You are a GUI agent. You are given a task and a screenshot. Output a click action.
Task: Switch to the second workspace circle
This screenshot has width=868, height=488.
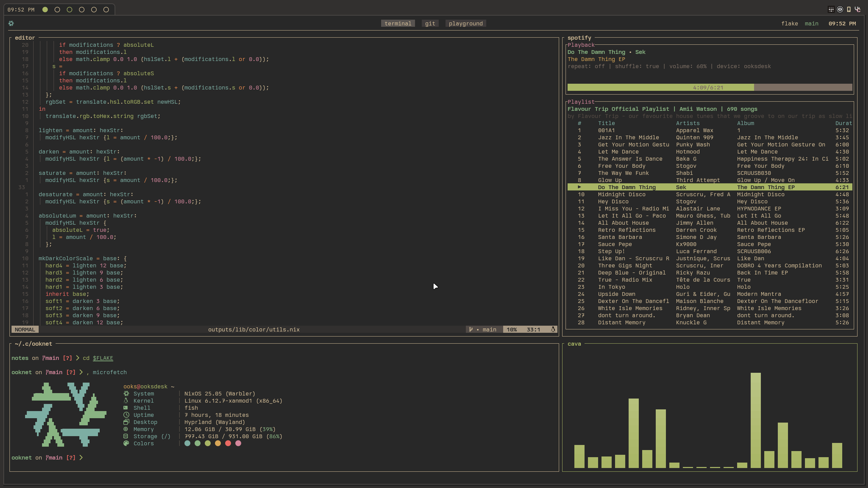tap(57, 9)
